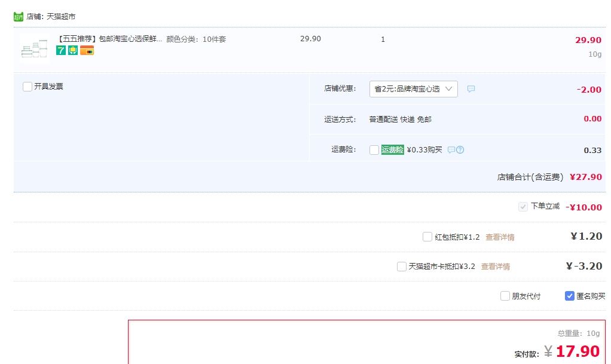611x364 pixels.
Task: Click message icon beside store discount dropdown
Action: click(471, 89)
